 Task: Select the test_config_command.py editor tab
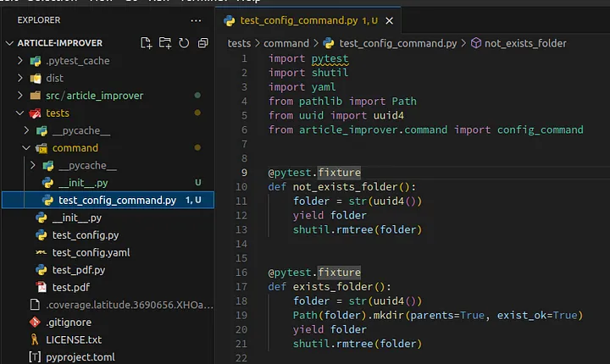coord(308,20)
